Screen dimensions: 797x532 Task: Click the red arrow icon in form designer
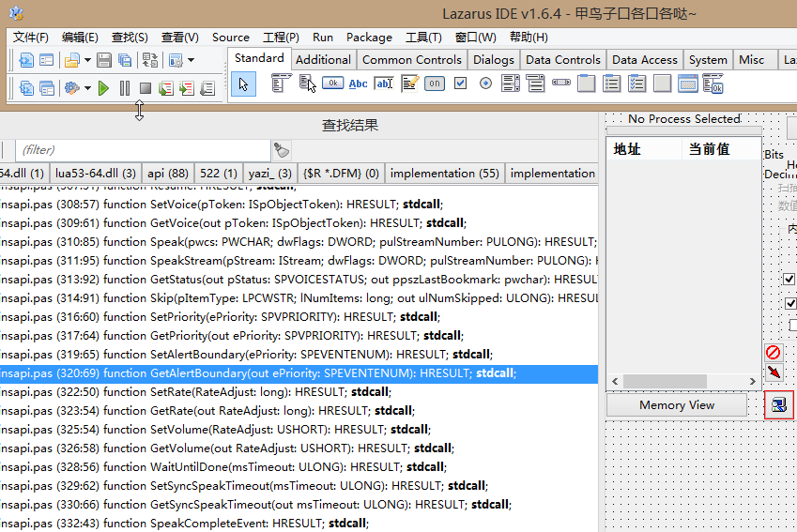[773, 372]
